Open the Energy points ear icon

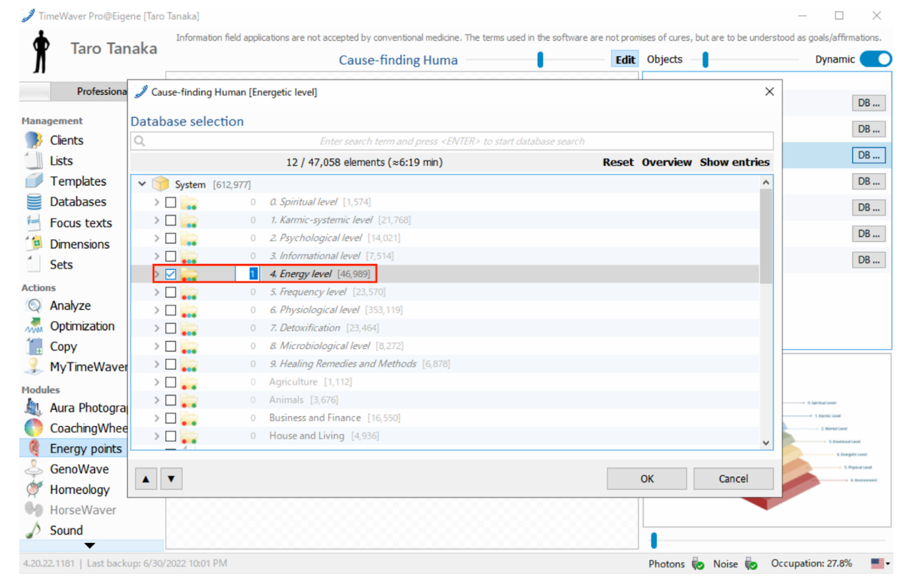pos(34,448)
